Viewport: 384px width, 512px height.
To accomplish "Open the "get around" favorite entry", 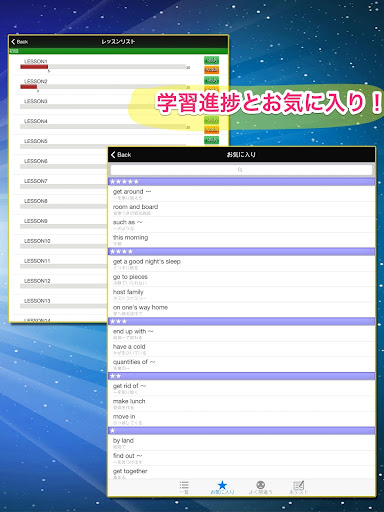I will (x=241, y=194).
